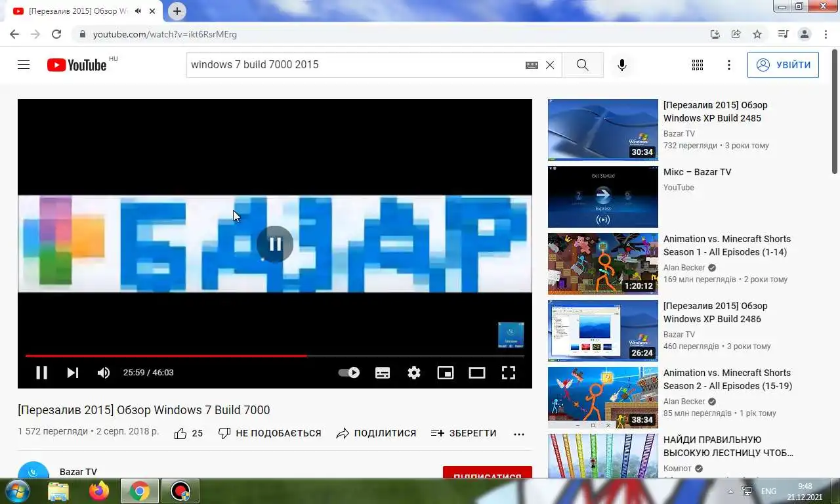Enter full screen mode
Screen dimensions: 840x504
(509, 373)
